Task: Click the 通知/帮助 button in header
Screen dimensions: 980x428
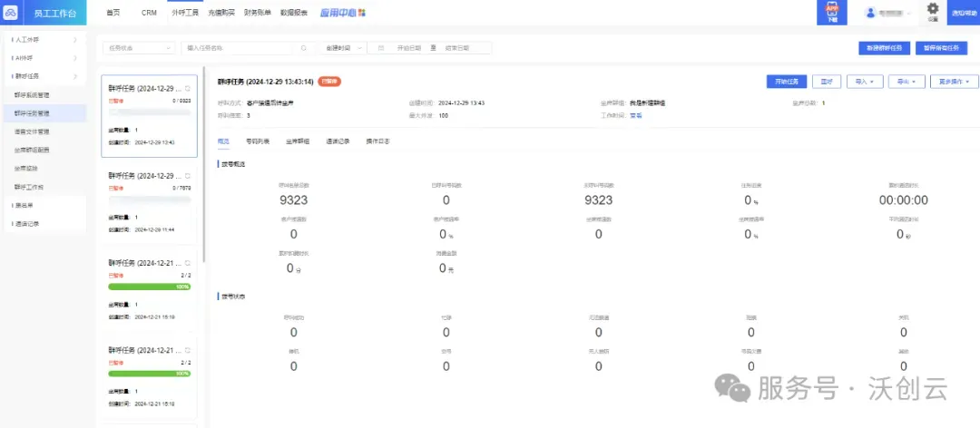Action: tap(963, 13)
